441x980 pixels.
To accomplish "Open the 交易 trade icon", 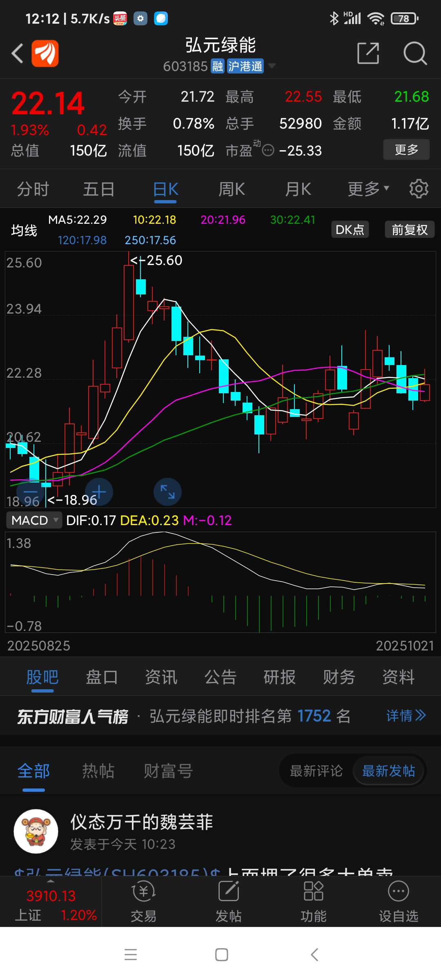I will 144,902.
